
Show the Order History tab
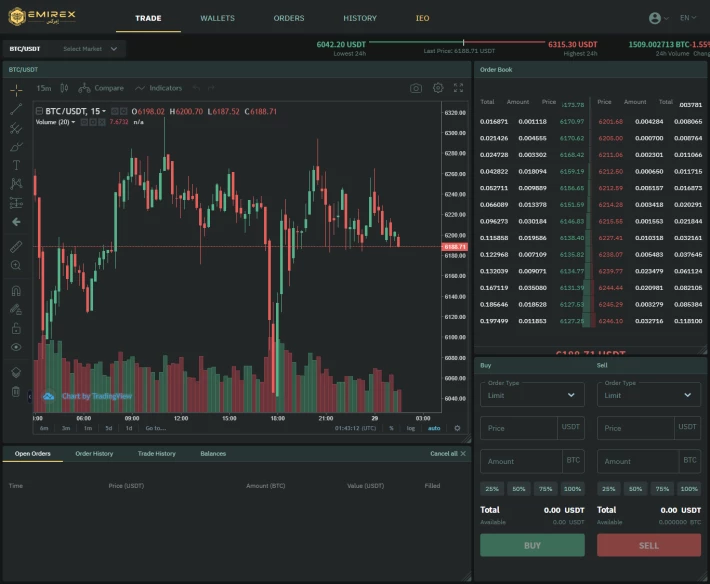pos(94,454)
